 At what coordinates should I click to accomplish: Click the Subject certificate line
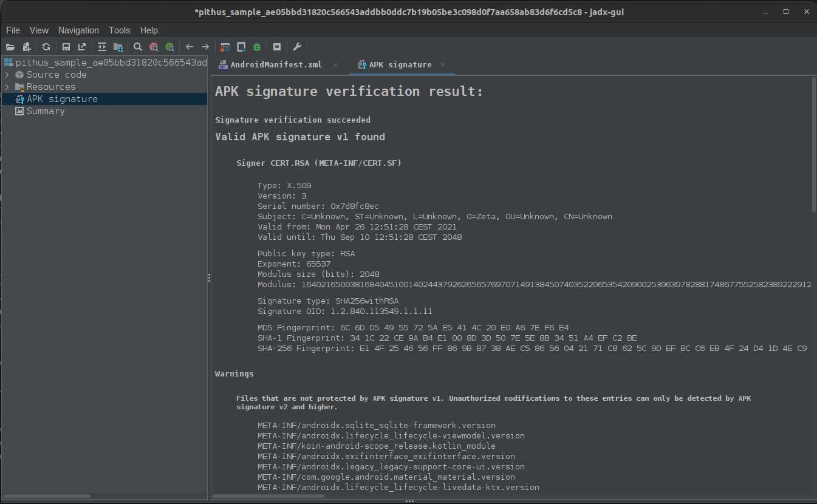click(x=435, y=217)
